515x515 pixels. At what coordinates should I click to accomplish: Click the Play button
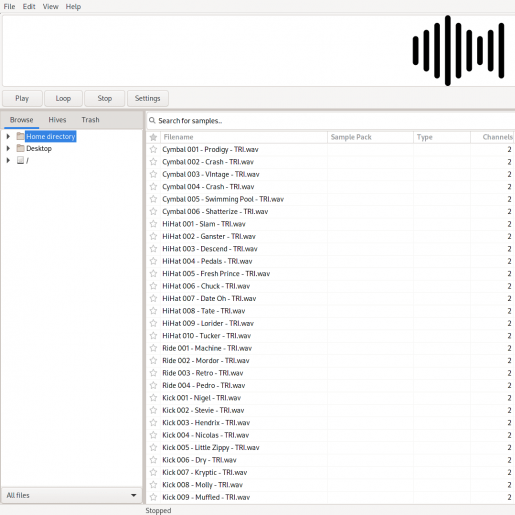22,98
